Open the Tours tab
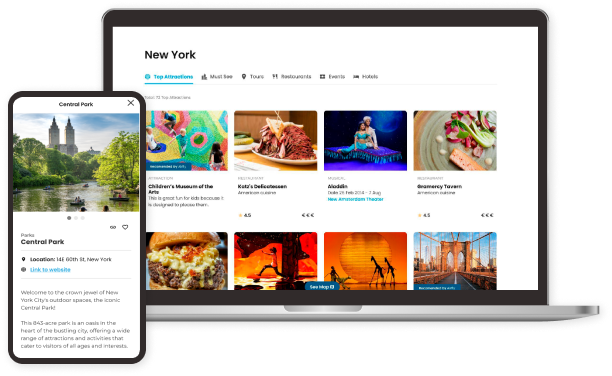Screen dimensions: 612x376 [253, 77]
